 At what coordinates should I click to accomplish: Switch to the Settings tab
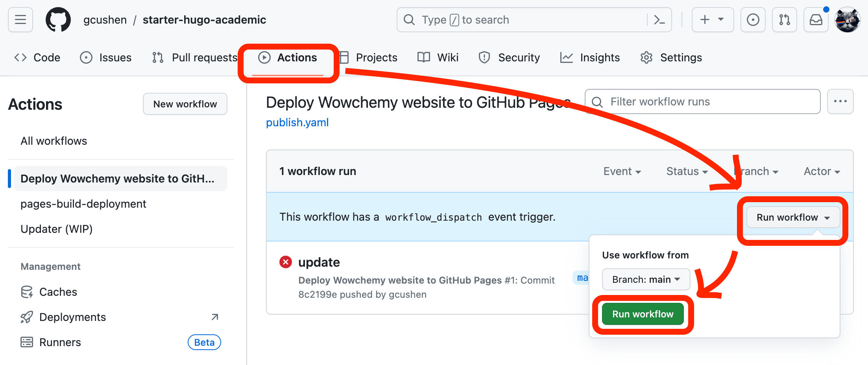pyautogui.click(x=671, y=57)
